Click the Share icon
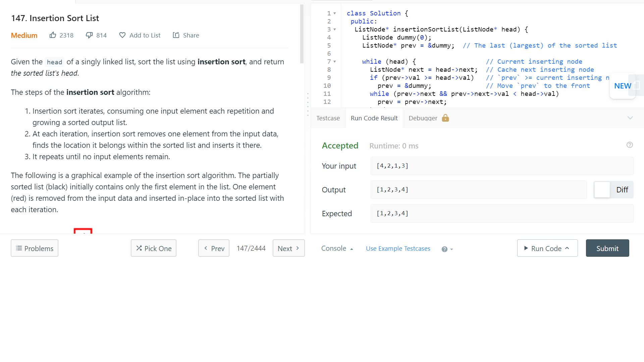The width and height of the screenshot is (644, 362). (176, 35)
